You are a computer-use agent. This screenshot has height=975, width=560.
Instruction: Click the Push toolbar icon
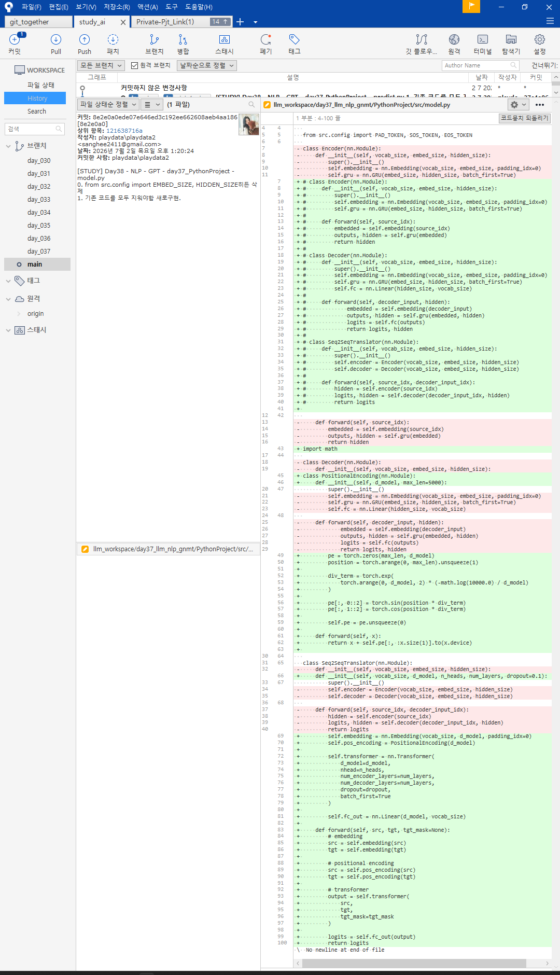tap(85, 44)
